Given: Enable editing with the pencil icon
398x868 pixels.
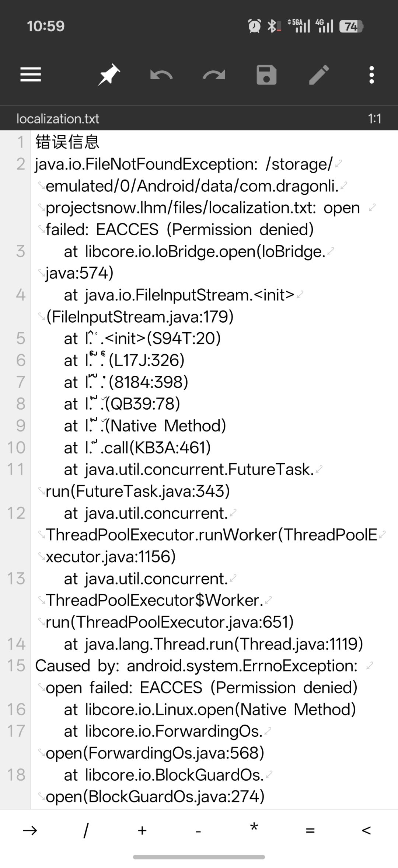Looking at the screenshot, I should 319,75.
